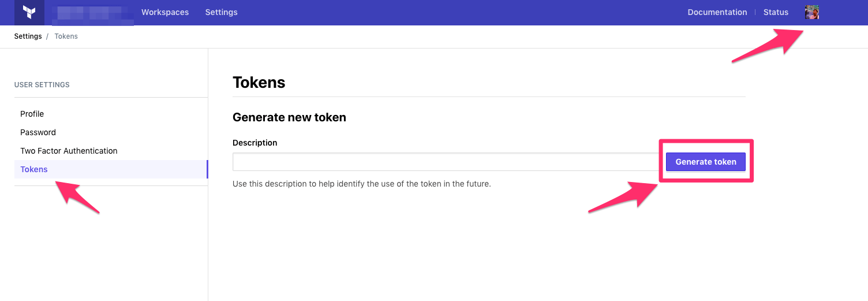Go to Workspaces in top navigation
The image size is (868, 301).
pos(165,12)
